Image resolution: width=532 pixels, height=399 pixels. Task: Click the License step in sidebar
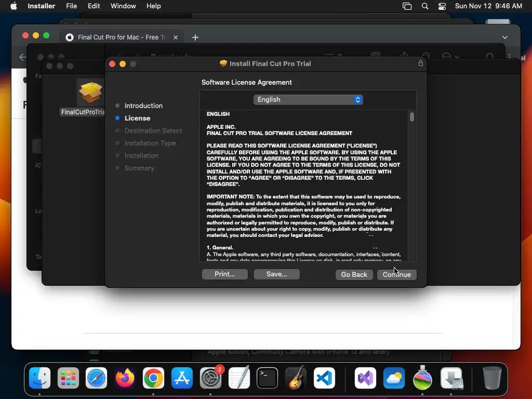click(137, 118)
